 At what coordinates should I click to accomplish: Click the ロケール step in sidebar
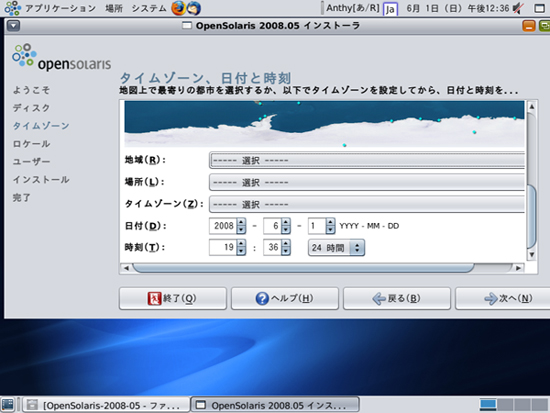pos(32,144)
